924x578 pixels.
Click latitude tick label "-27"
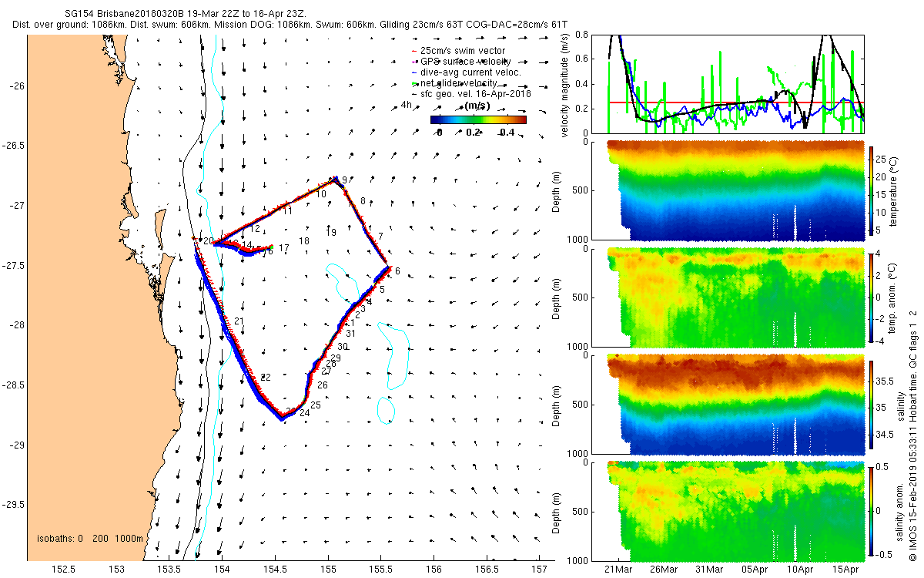point(16,206)
